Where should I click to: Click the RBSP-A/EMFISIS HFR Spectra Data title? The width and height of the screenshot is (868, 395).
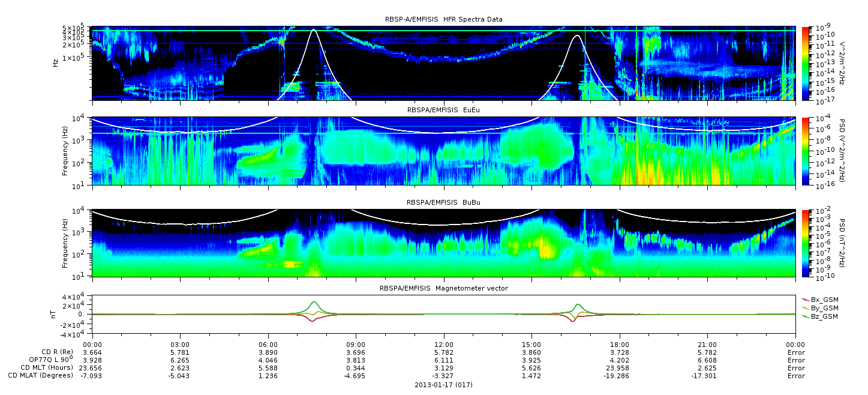(443, 19)
